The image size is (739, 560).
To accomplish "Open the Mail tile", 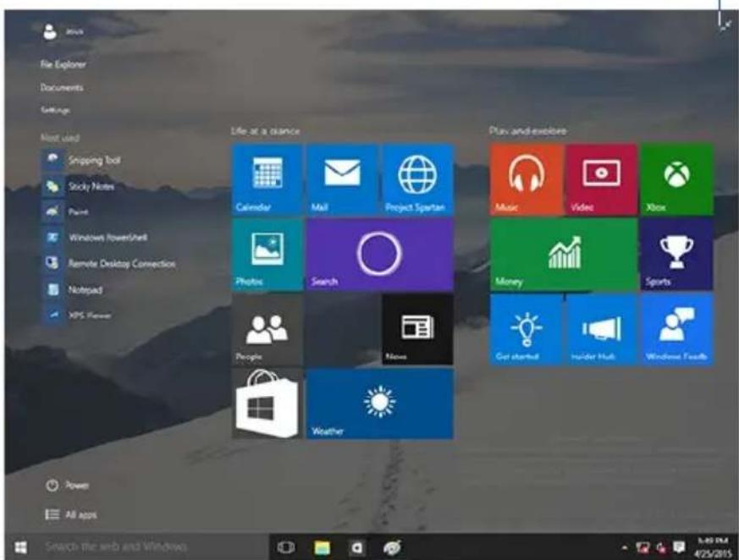I will click(x=342, y=179).
